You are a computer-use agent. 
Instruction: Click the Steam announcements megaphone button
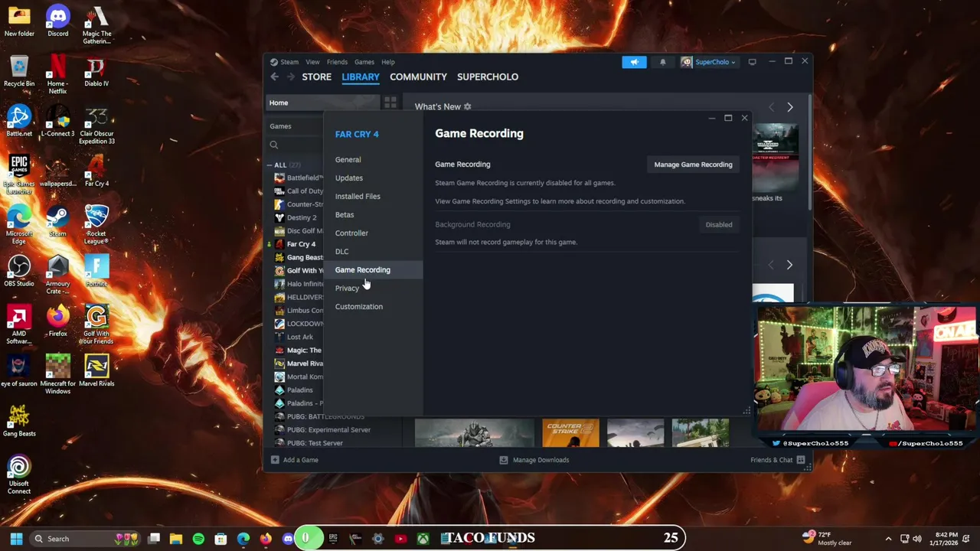634,62
